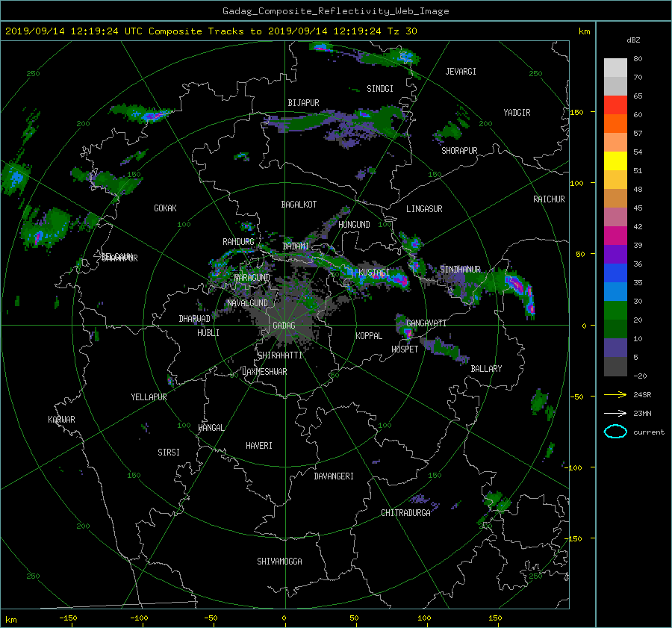Select the blue 35 dBZ swatch

click(x=615, y=273)
